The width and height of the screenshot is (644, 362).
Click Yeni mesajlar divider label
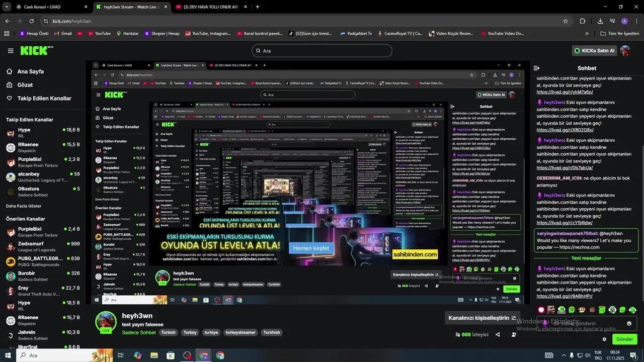586,258
